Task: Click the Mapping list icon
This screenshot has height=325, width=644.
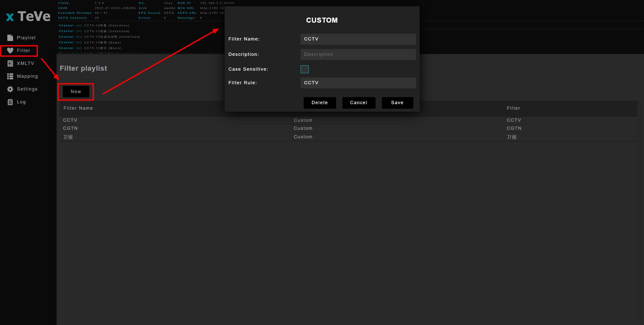Action: click(10, 76)
